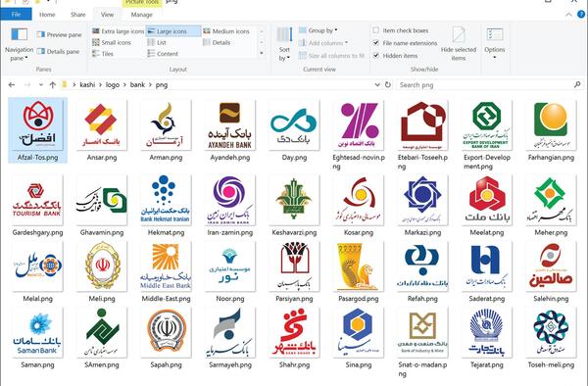Click the Search png field
588x386 pixels.
pos(489,85)
